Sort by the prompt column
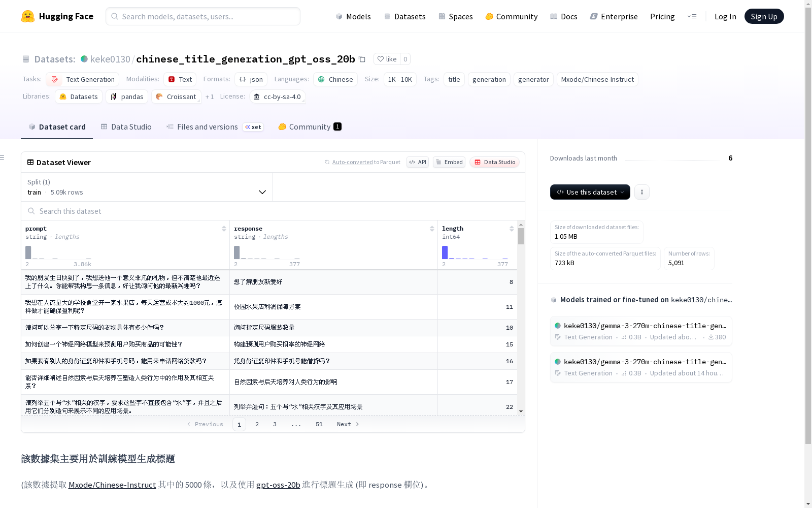Viewport: 812px width, 508px height. pos(224,229)
